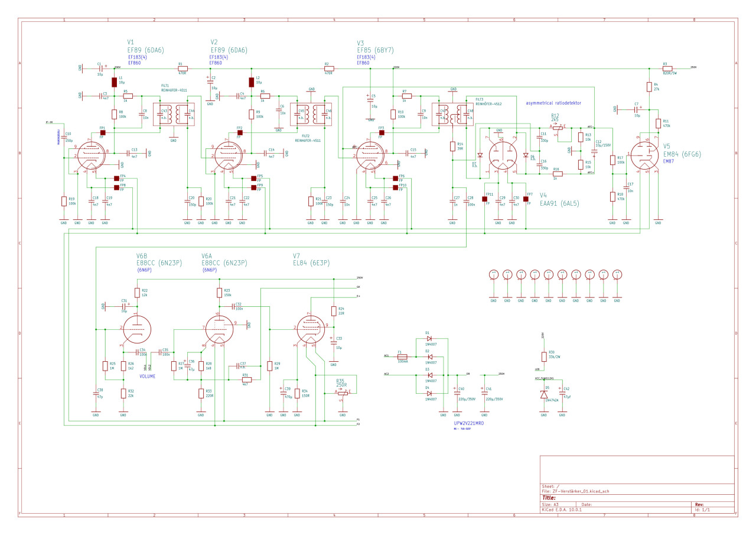The image size is (756, 535).
Task: Click the V4 EAA91 dual-diode tube symbol
Action: [501, 155]
